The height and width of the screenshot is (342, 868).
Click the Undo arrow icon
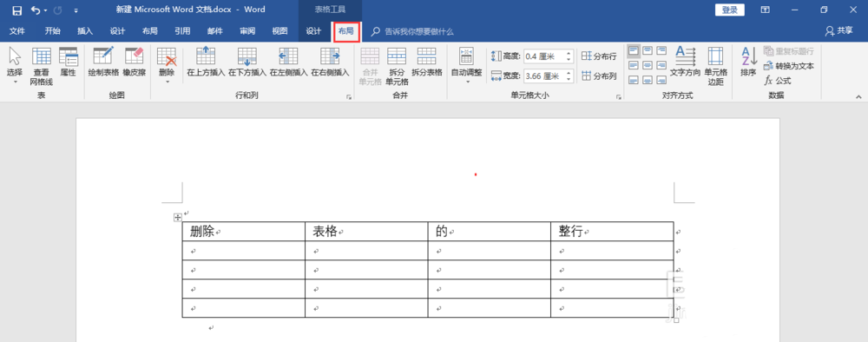tap(36, 10)
